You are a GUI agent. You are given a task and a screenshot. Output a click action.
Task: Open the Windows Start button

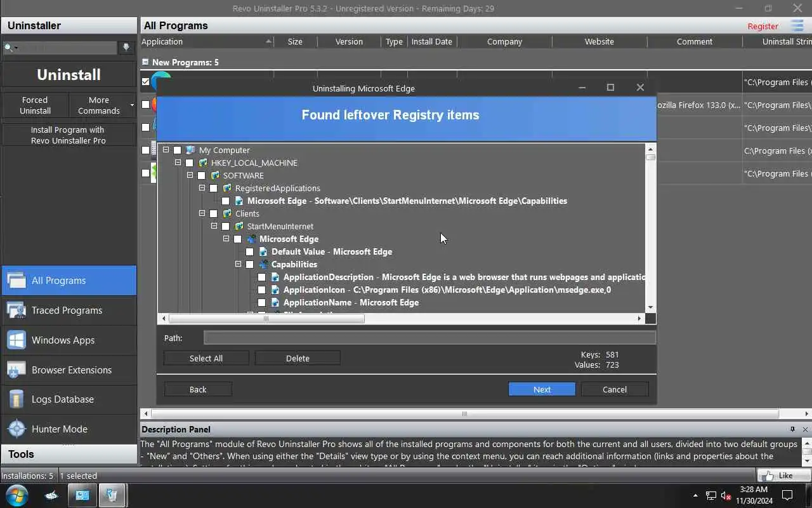[17, 495]
